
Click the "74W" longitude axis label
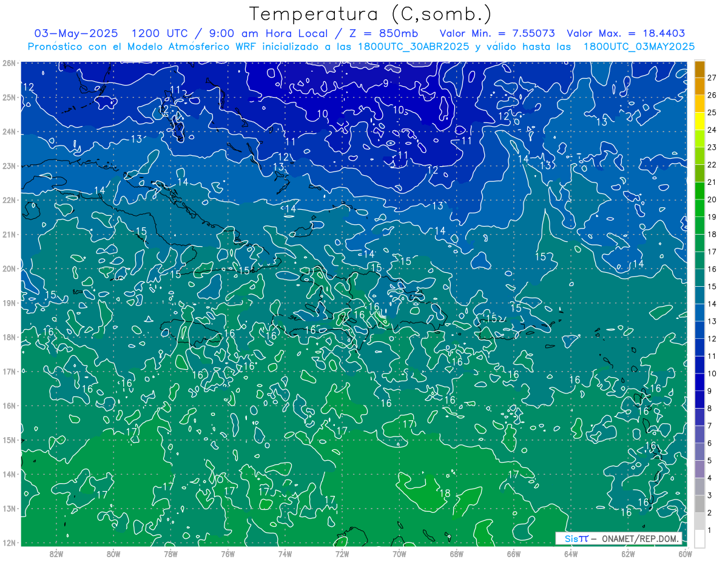coord(285,554)
